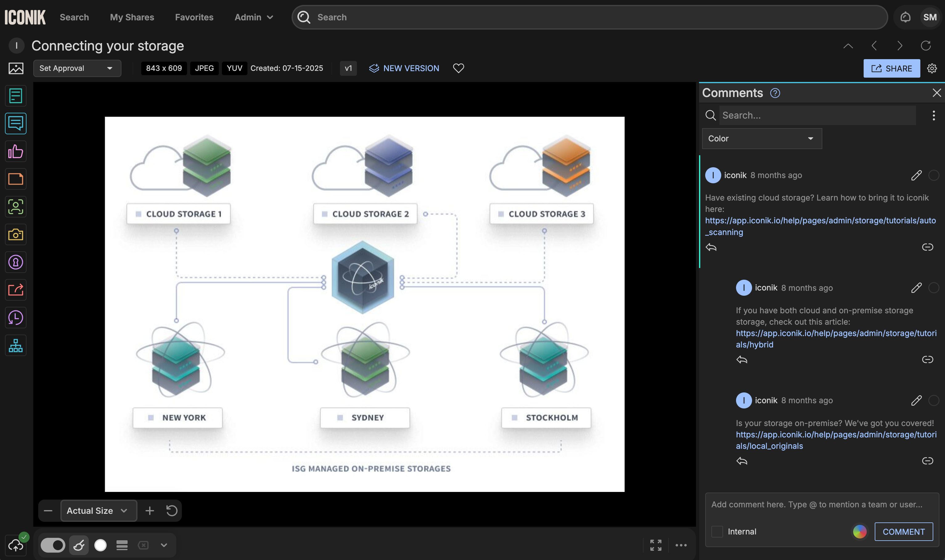Open the camera snapshot sidebar icon
The image size is (945, 560).
15,234
